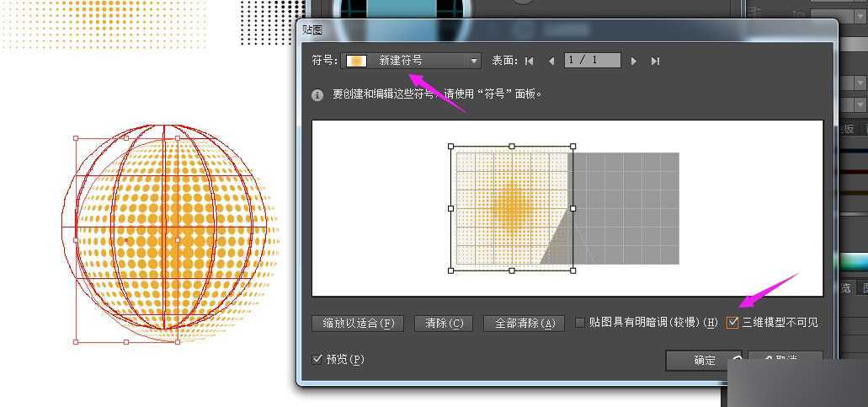Go to previous surface arrow icon
This screenshot has height=407, width=868.
[x=551, y=61]
